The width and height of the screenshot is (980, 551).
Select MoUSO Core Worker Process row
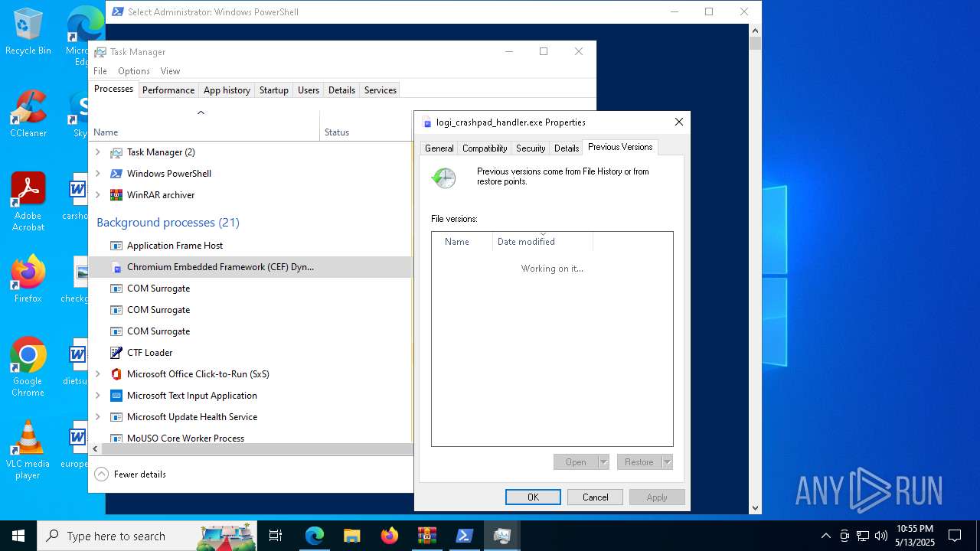pyautogui.click(x=250, y=438)
